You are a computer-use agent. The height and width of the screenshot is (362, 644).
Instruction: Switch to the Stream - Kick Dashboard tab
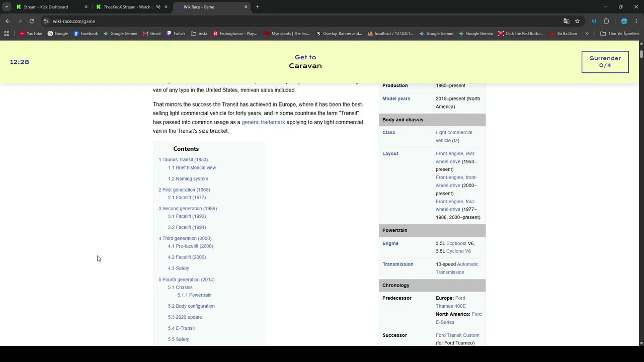pos(45,7)
